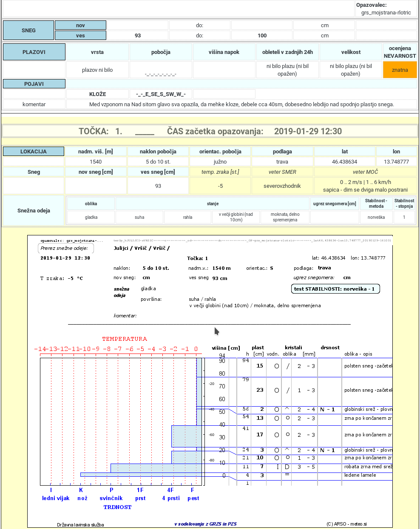Click the 'Državna lavinska služba' footer text
Viewport: 420px width, 529px height.
coord(80,525)
